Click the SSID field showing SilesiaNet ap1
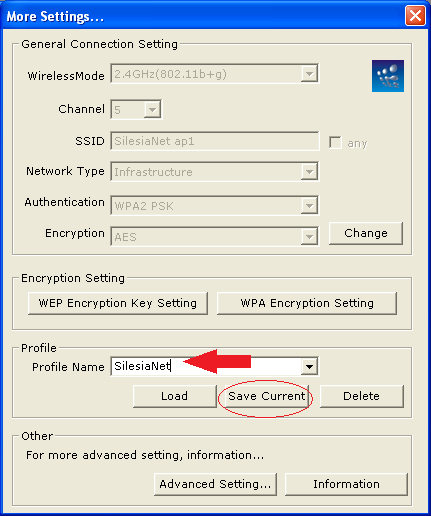This screenshot has height=516, width=431. click(x=215, y=141)
